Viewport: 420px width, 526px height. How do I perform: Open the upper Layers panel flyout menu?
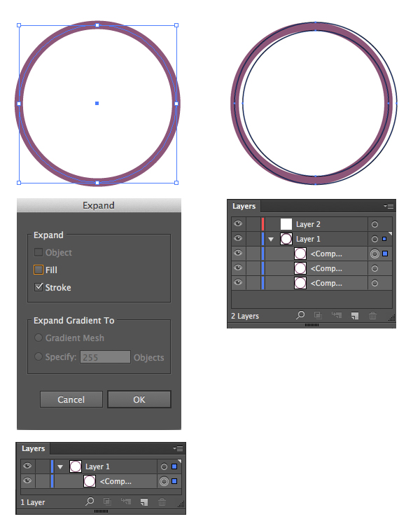pyautogui.click(x=388, y=206)
